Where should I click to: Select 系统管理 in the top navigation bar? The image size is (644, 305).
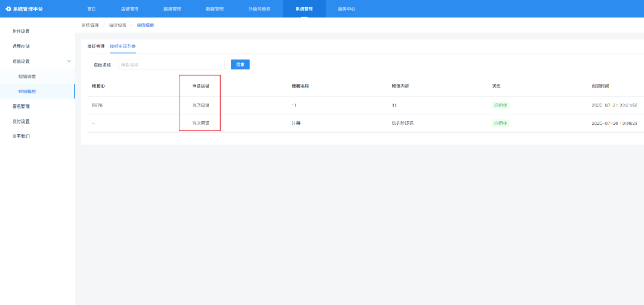point(304,8)
